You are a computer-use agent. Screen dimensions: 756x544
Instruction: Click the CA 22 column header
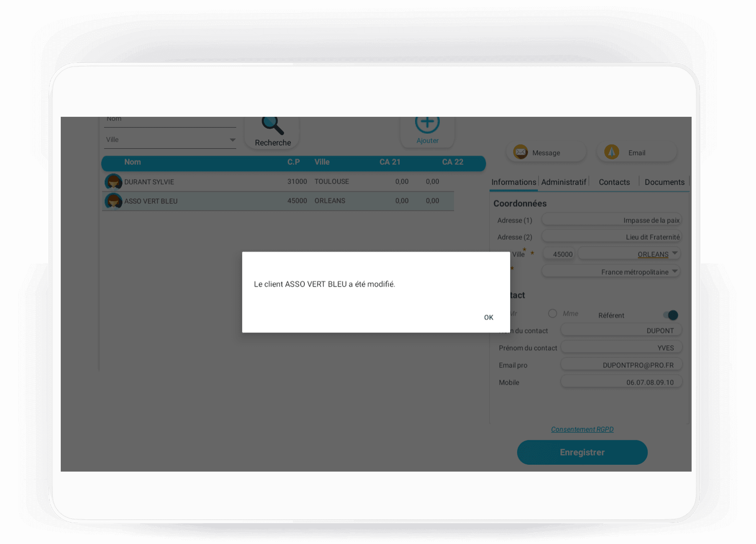click(x=452, y=162)
